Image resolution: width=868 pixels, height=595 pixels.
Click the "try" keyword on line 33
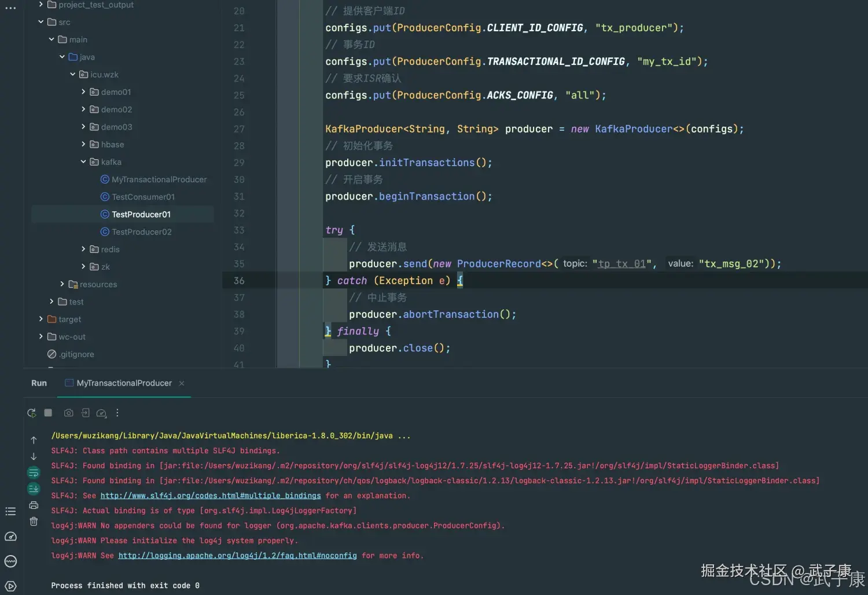(x=334, y=230)
